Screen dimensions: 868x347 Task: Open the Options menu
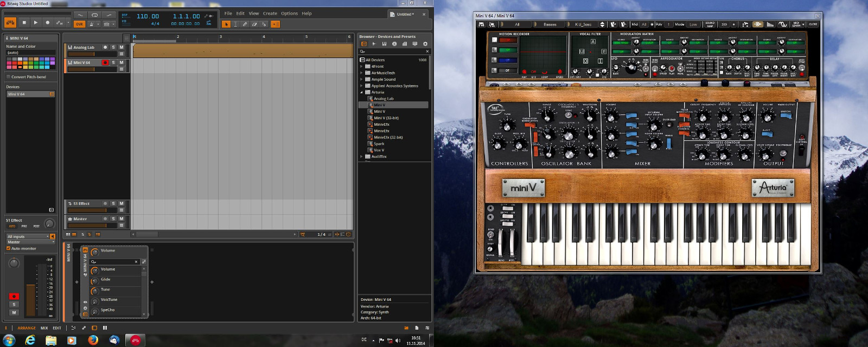tap(289, 14)
